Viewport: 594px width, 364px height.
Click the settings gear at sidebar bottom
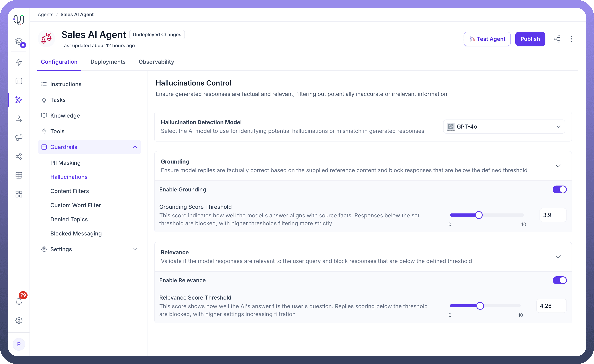pos(19,320)
